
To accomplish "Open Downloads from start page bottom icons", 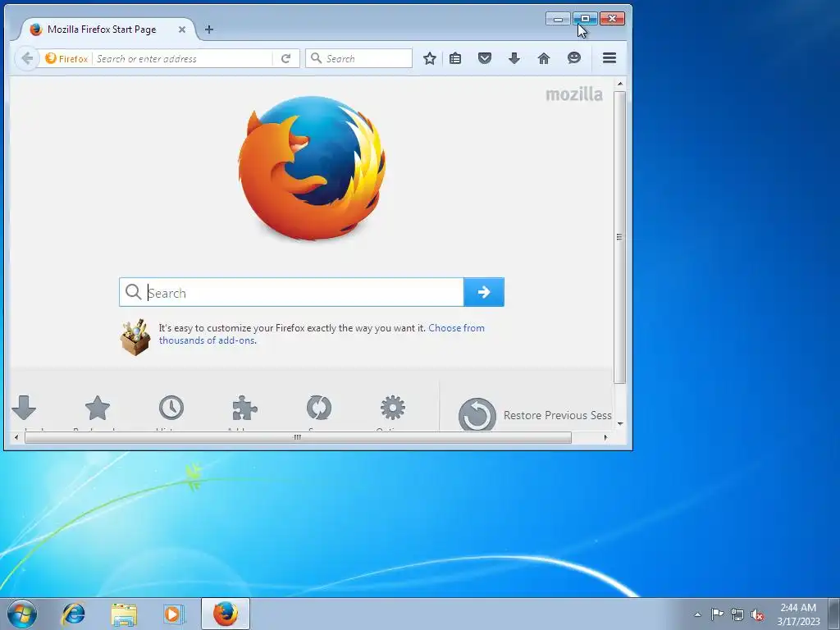I will (x=24, y=409).
